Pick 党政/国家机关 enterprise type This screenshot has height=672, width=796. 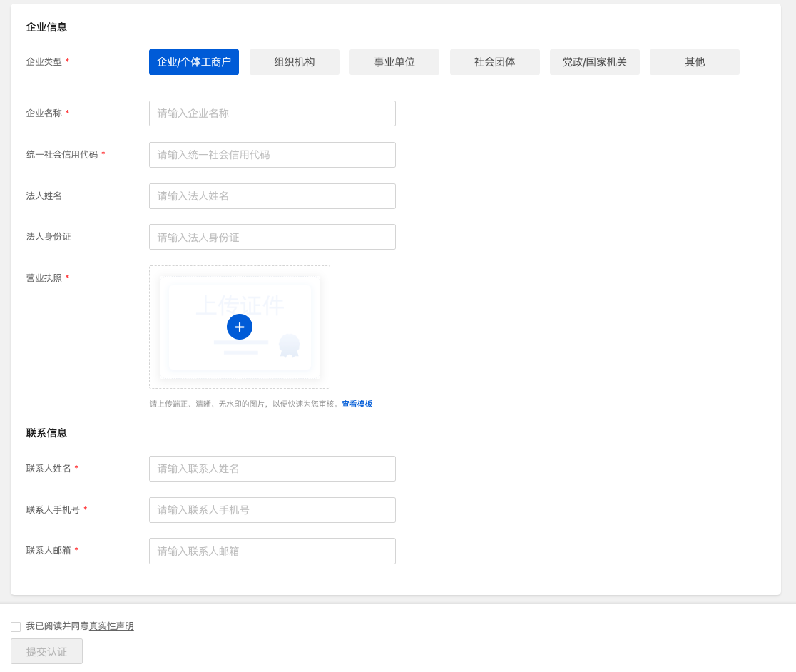pyautogui.click(x=594, y=62)
